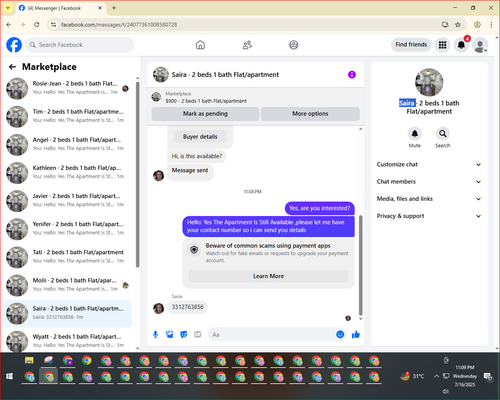Click the phone number message 3312763856
Screen dimensions: 500x400
[188, 307]
